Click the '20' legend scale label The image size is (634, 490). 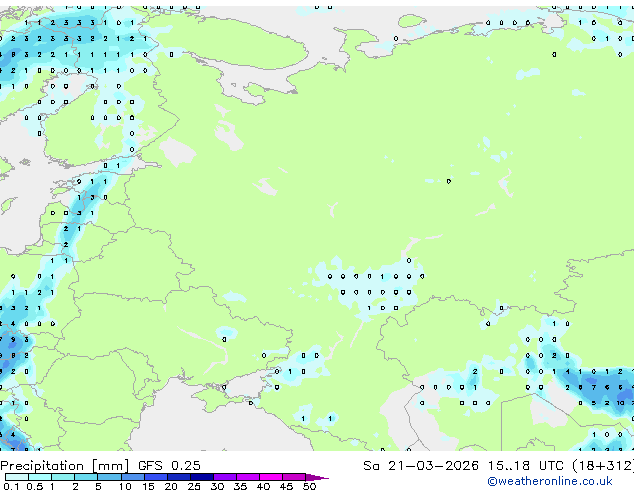click(171, 486)
